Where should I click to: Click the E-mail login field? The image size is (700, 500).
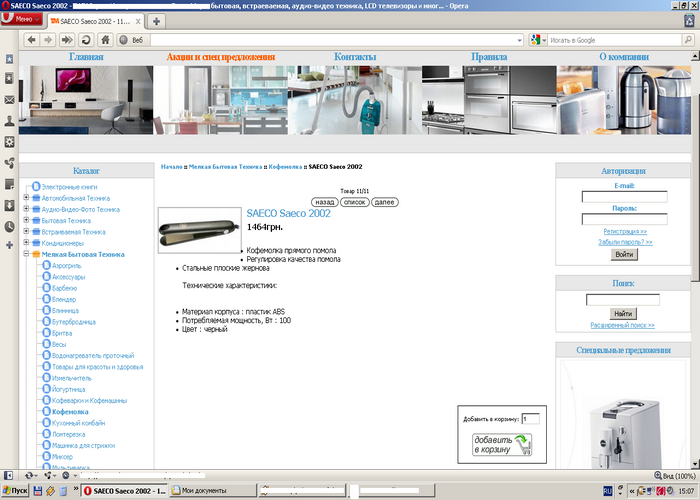point(624,197)
